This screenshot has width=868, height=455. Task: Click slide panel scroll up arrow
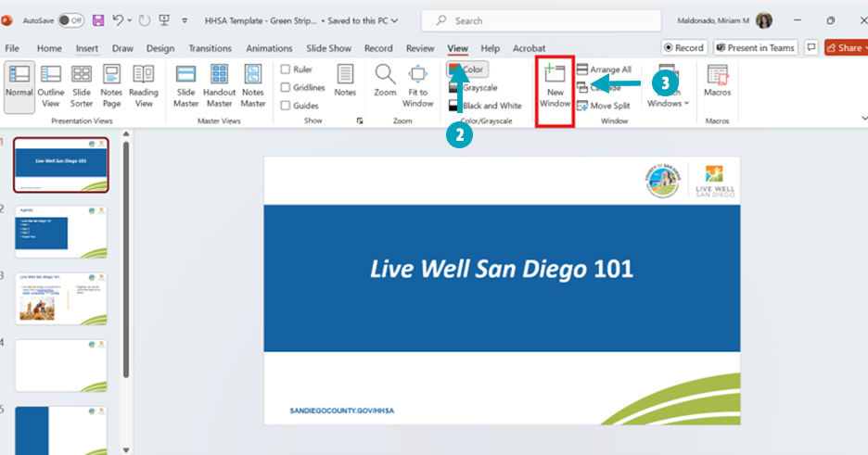point(126,134)
